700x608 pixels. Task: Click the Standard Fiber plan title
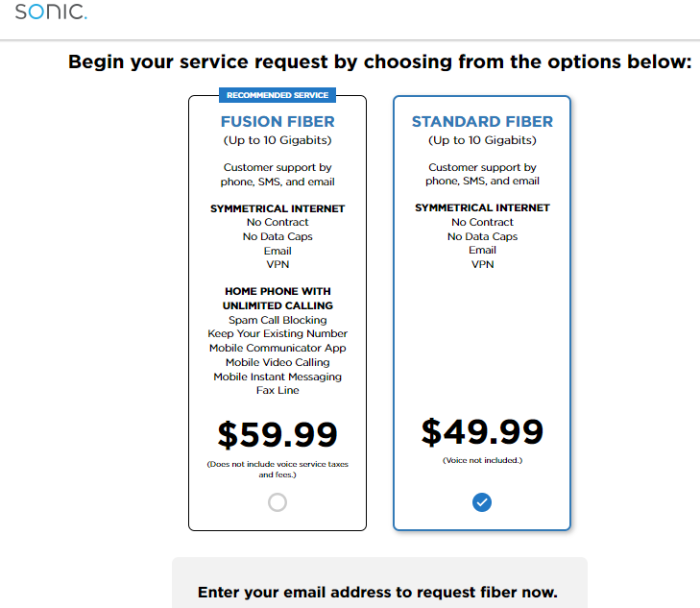(482, 121)
